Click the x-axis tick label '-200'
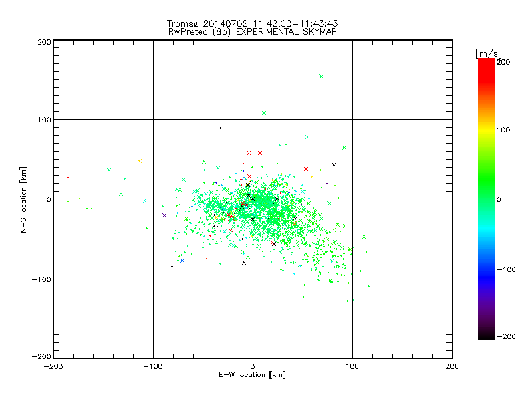This screenshot has width=532, height=399. pyautogui.click(x=53, y=366)
